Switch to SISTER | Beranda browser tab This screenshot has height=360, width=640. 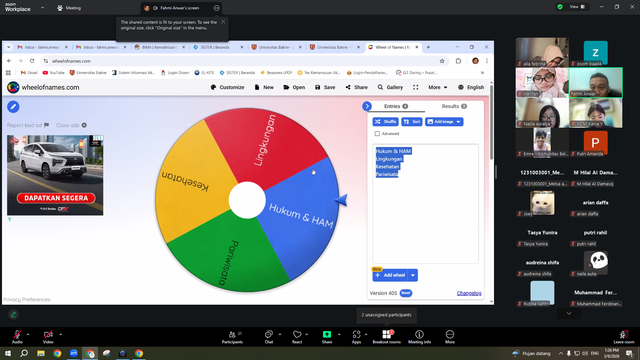[x=218, y=47]
